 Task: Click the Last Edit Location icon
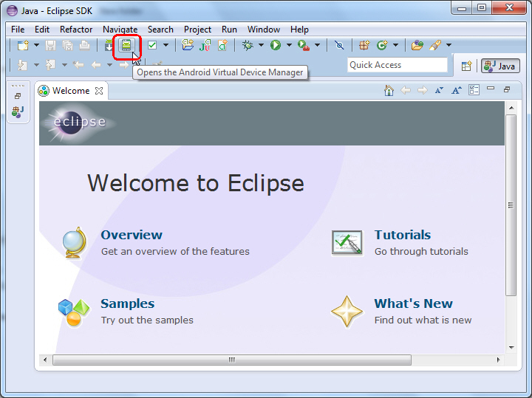coord(78,65)
